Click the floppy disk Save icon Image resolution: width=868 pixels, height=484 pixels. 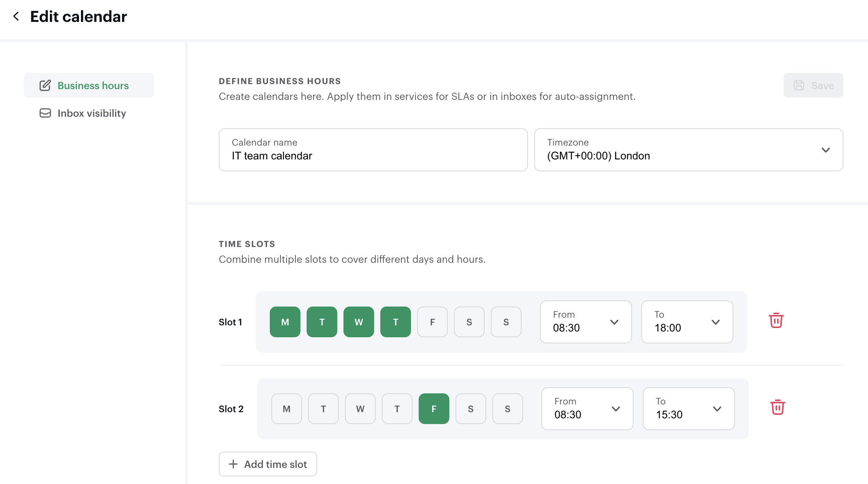coord(799,85)
